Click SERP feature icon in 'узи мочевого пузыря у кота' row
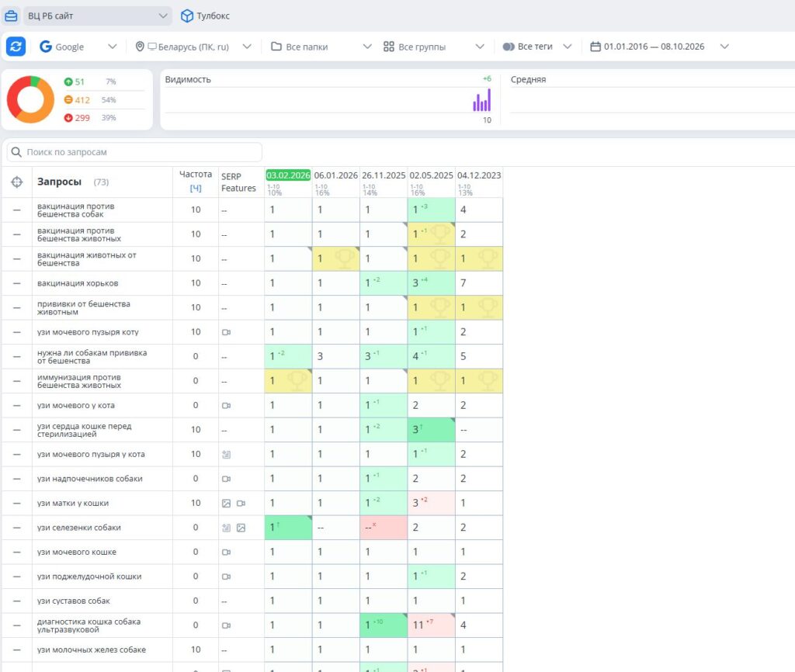This screenshot has width=795, height=672. (227, 455)
